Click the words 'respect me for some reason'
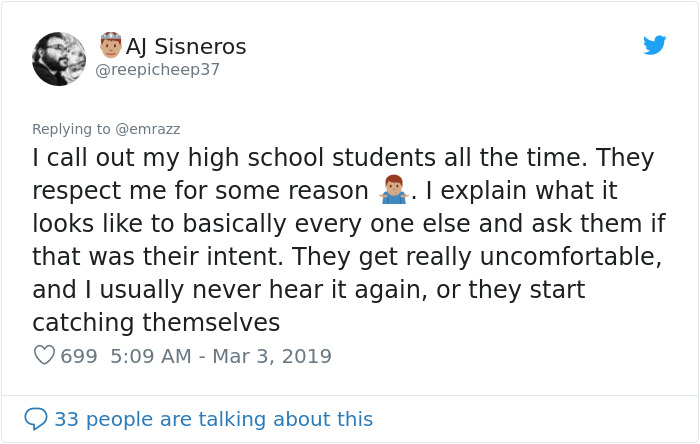 200,191
